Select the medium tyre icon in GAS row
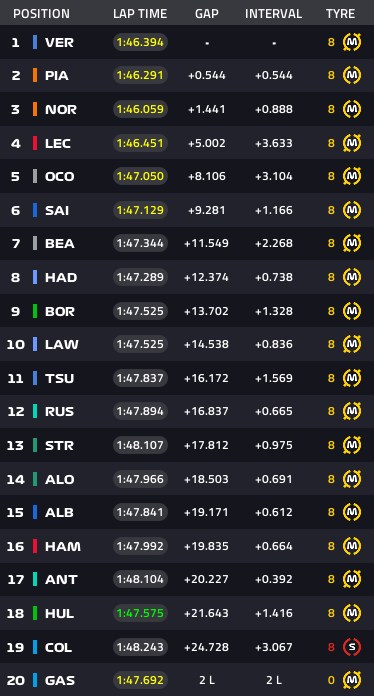 pyautogui.click(x=352, y=680)
